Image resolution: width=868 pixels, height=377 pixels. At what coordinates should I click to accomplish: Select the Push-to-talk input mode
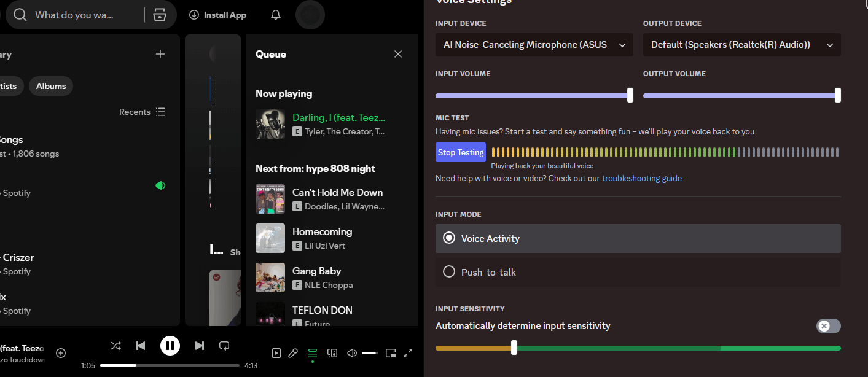(x=638, y=272)
